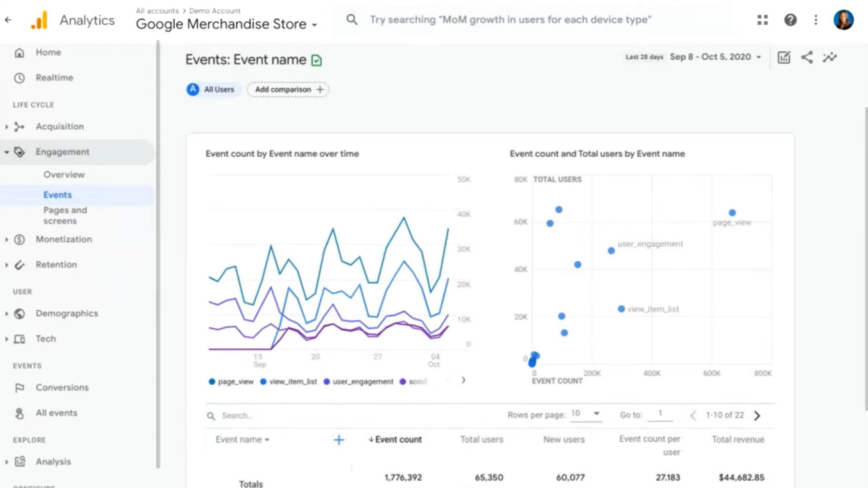Click the Acquisition sidebar icon

pyautogui.click(x=19, y=126)
